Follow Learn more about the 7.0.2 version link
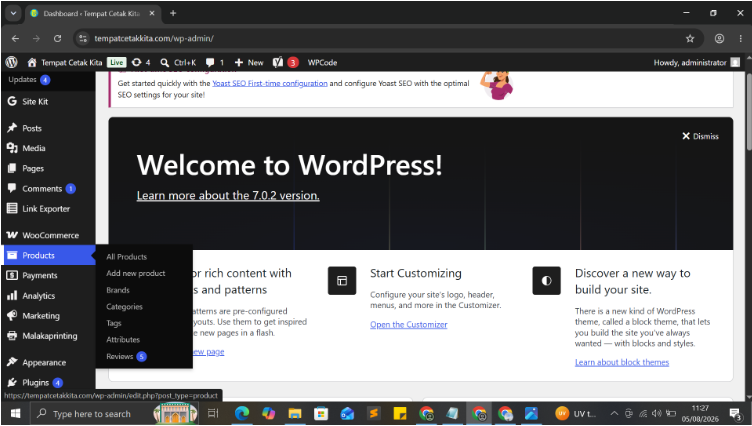 tap(228, 195)
